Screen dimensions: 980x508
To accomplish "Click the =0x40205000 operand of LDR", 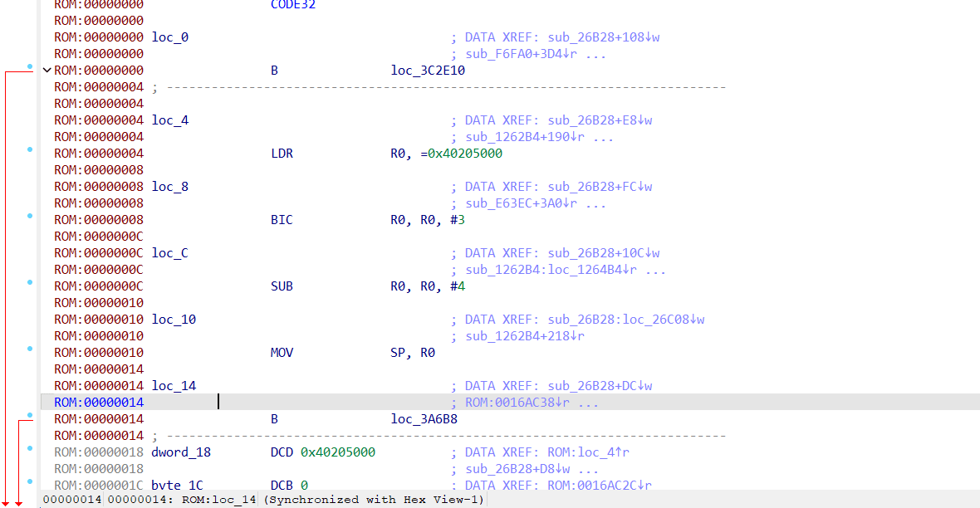I will [462, 154].
